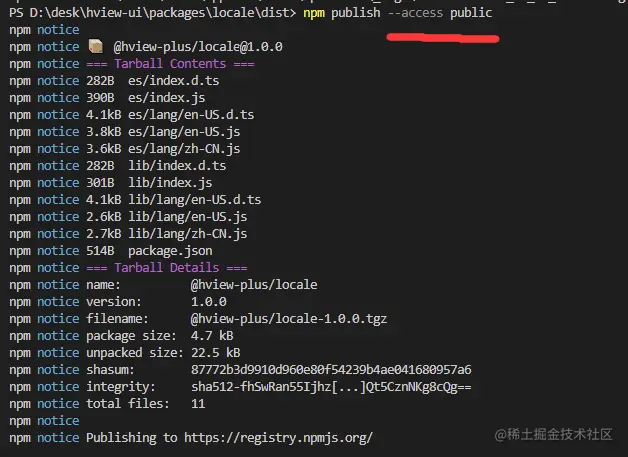Viewport: 628px width, 457px height.
Task: Click the shasum hash value
Action: [x=331, y=370]
